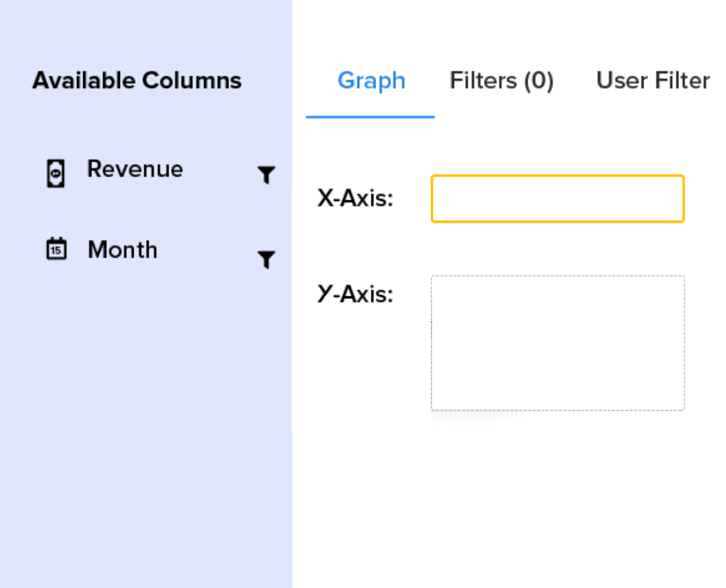Click the X-Axis label text

(x=355, y=199)
